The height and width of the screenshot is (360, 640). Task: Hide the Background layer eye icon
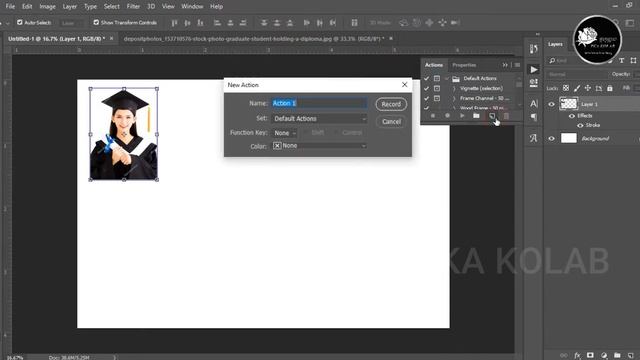click(551, 138)
